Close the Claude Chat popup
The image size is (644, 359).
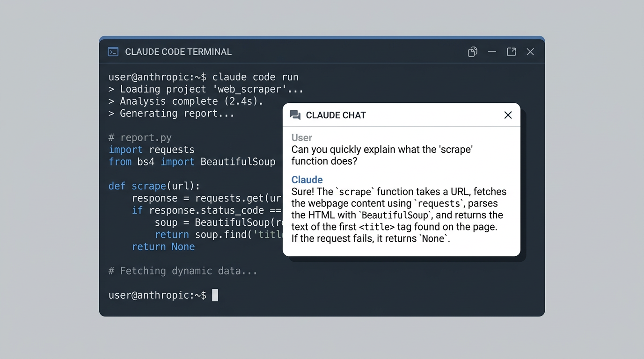(x=508, y=115)
